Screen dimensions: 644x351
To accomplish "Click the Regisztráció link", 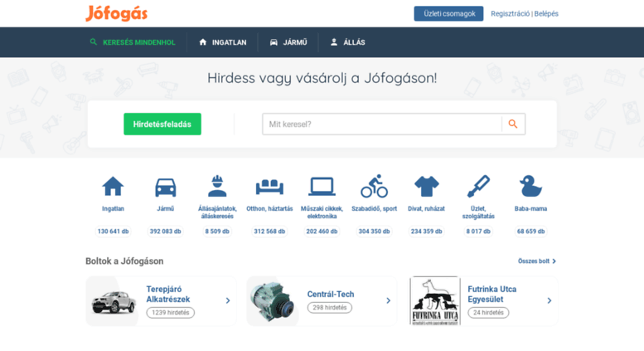I will [x=510, y=13].
